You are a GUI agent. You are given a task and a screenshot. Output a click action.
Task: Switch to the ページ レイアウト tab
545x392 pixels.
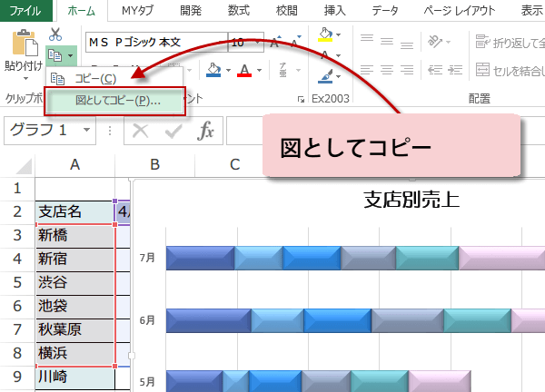pyautogui.click(x=459, y=11)
